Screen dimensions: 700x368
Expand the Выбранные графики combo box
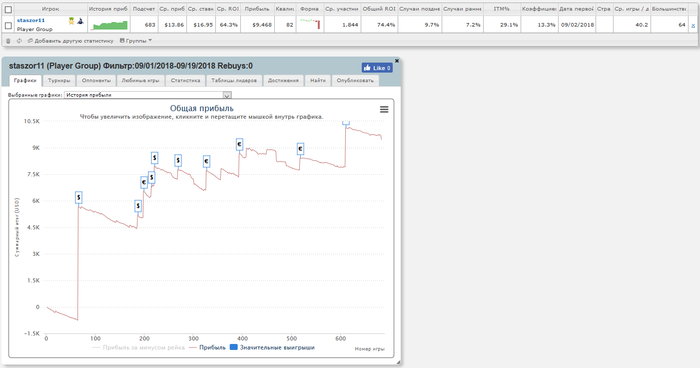(227, 95)
